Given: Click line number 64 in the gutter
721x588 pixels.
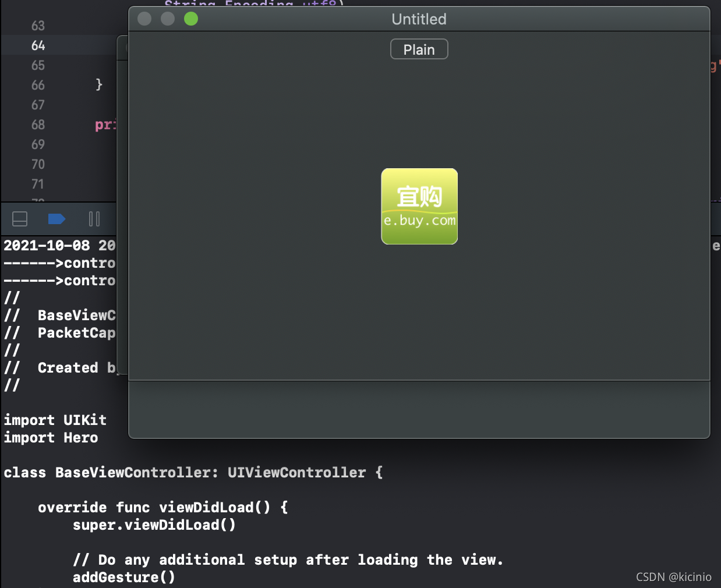Looking at the screenshot, I should 38,45.
